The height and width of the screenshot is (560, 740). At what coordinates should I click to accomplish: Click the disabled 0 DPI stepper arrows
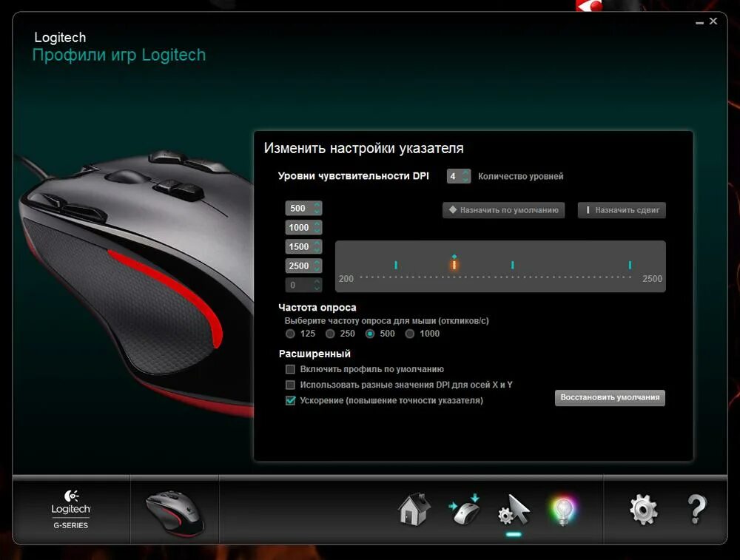click(x=317, y=285)
